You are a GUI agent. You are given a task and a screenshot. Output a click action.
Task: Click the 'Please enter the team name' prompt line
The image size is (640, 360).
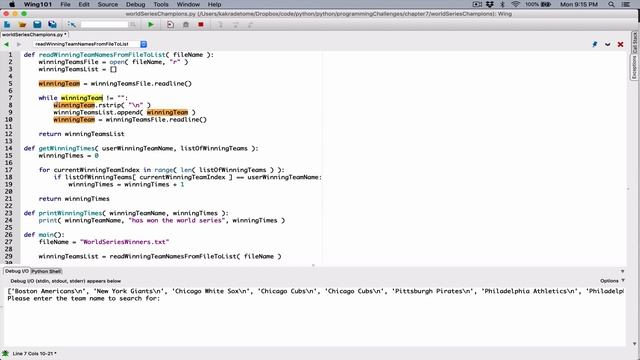point(84,298)
